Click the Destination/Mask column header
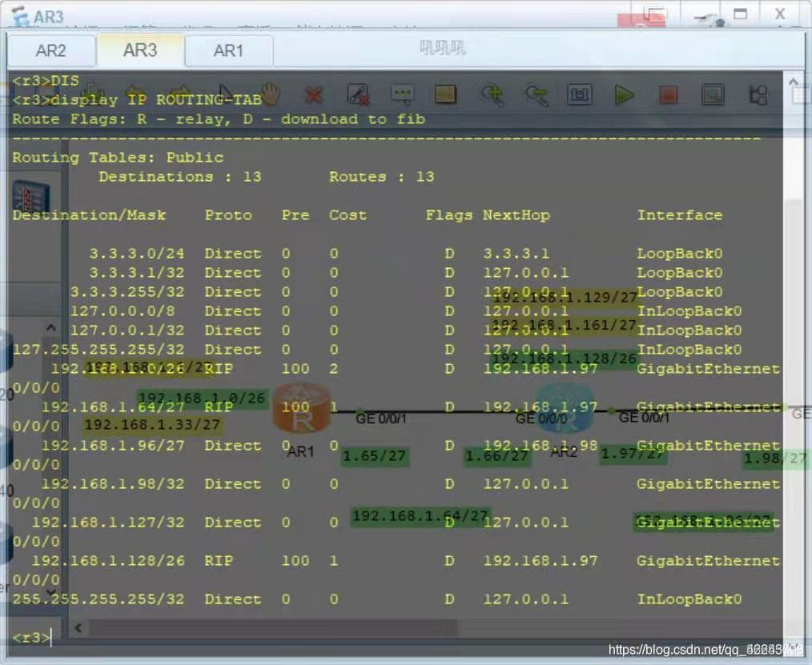The width and height of the screenshot is (812, 665). [89, 215]
